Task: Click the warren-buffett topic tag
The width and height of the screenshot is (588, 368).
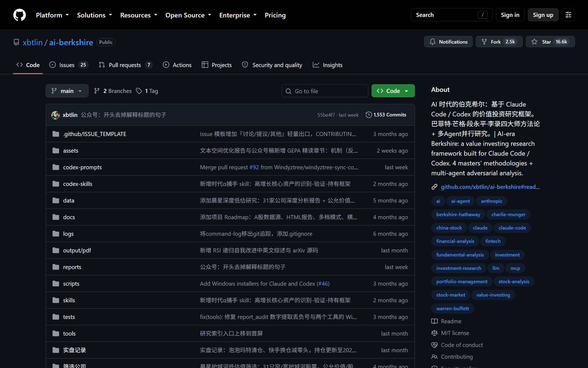Action: tap(452, 308)
